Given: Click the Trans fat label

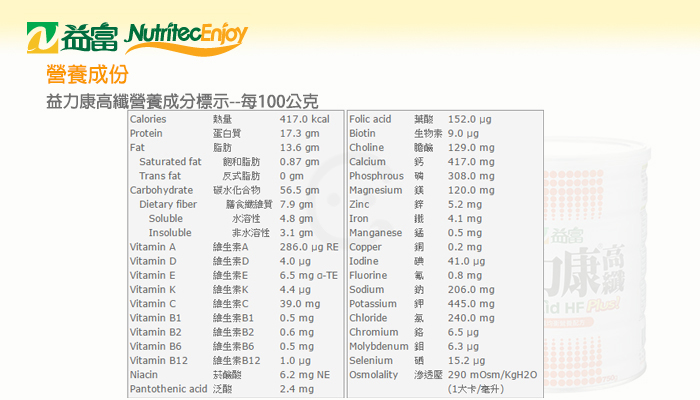Looking at the screenshot, I should pyautogui.click(x=160, y=176).
